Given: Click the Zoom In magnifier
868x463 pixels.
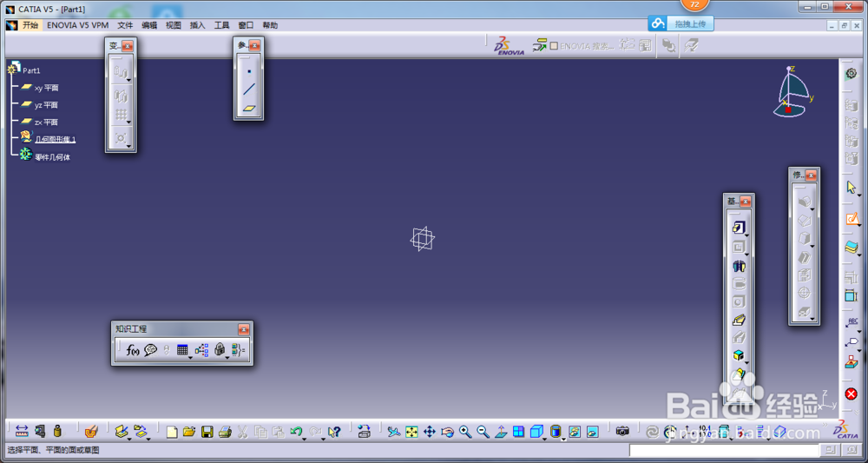Looking at the screenshot, I should (x=465, y=432).
